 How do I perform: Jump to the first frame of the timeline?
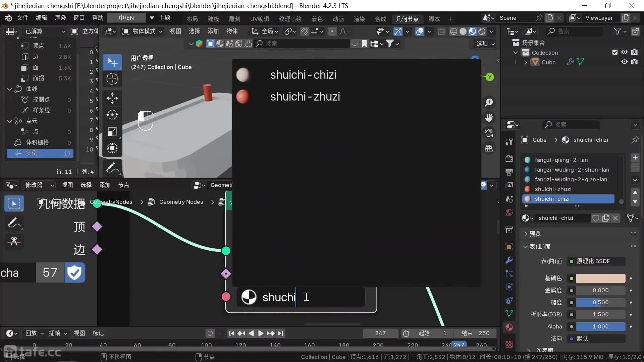click(x=231, y=333)
